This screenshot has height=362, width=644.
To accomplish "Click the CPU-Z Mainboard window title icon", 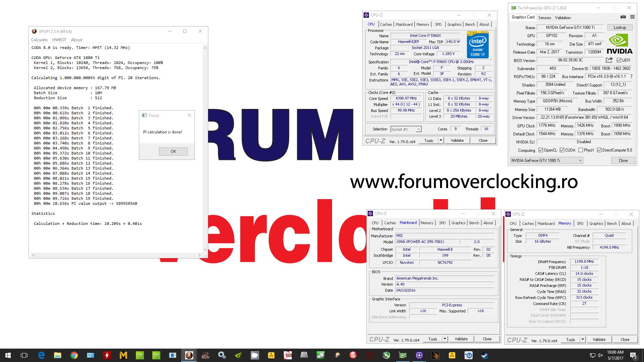I will pyautogui.click(x=370, y=214).
